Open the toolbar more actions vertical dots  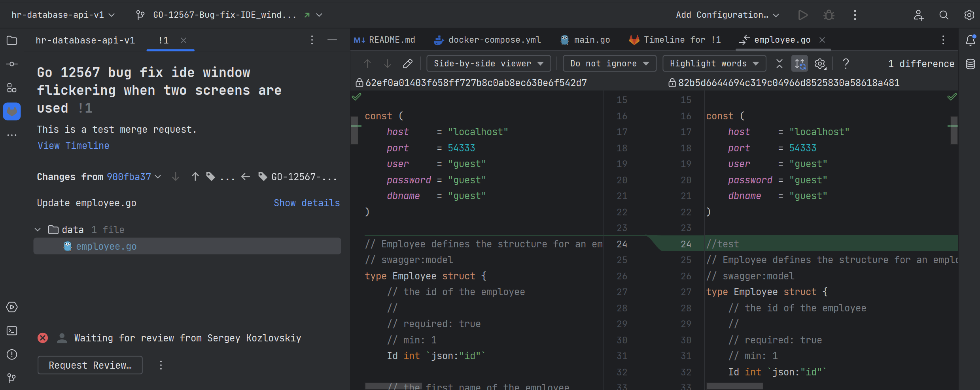click(855, 15)
